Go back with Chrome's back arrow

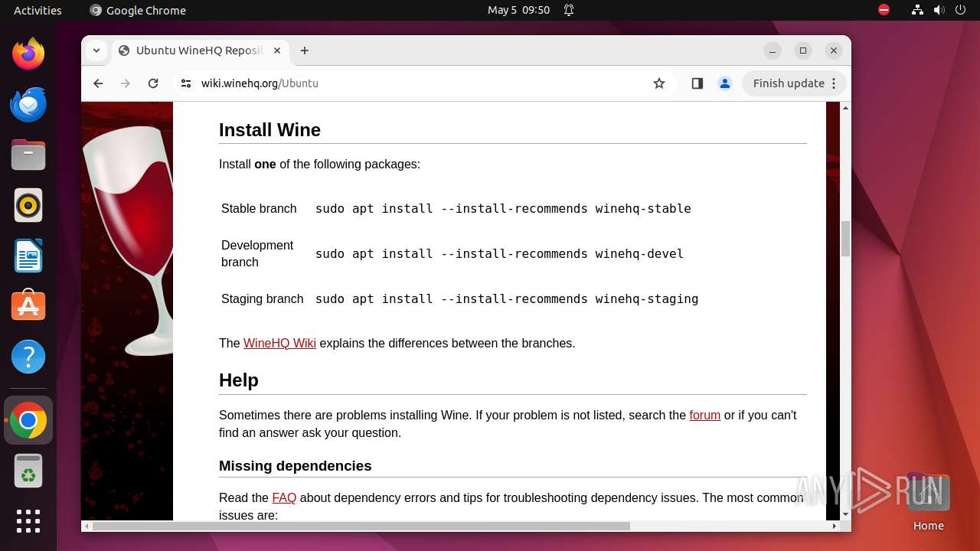(98, 83)
